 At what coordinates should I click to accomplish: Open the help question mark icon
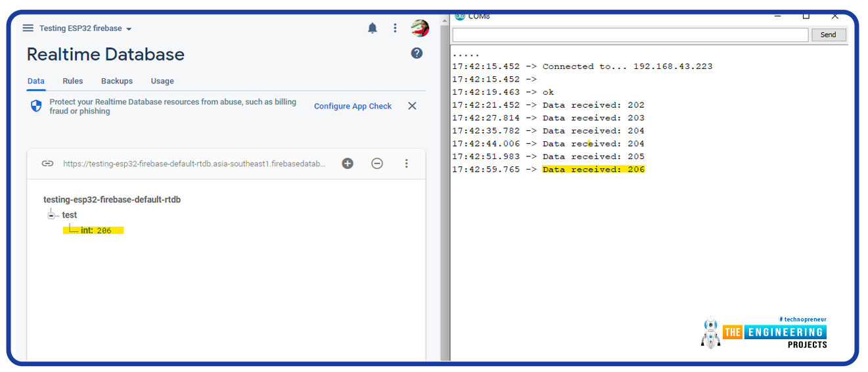point(417,53)
